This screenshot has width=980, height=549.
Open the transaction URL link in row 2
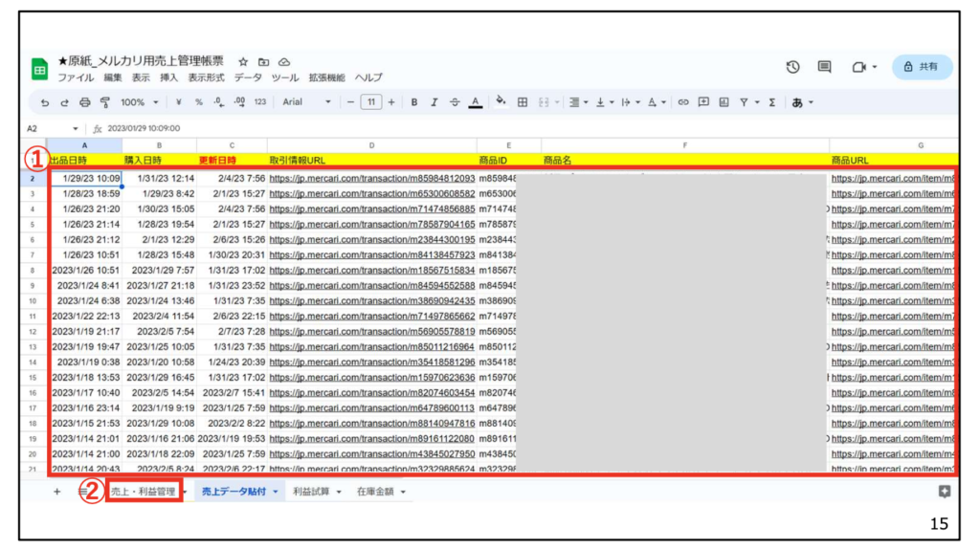(x=371, y=178)
